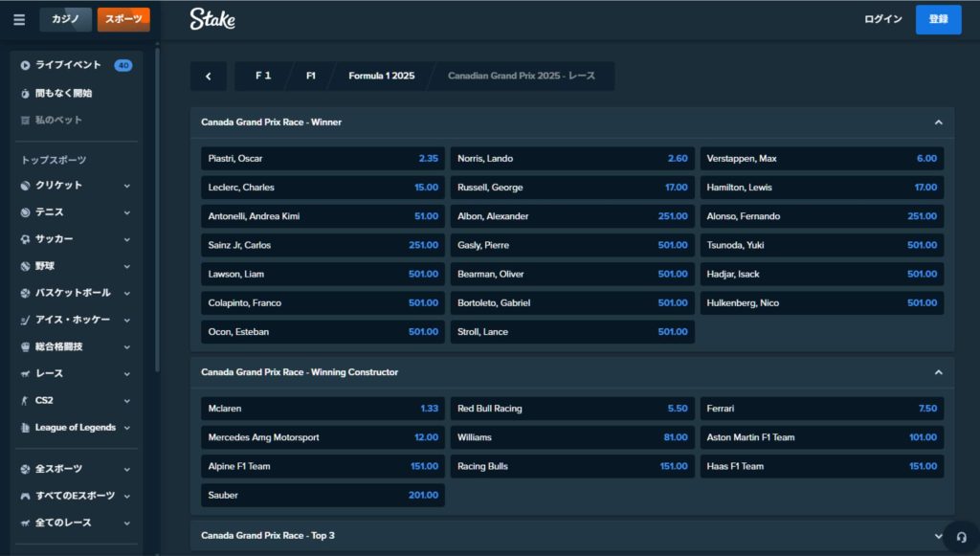
Task: Click the starting soon timer icon
Action: click(25, 93)
